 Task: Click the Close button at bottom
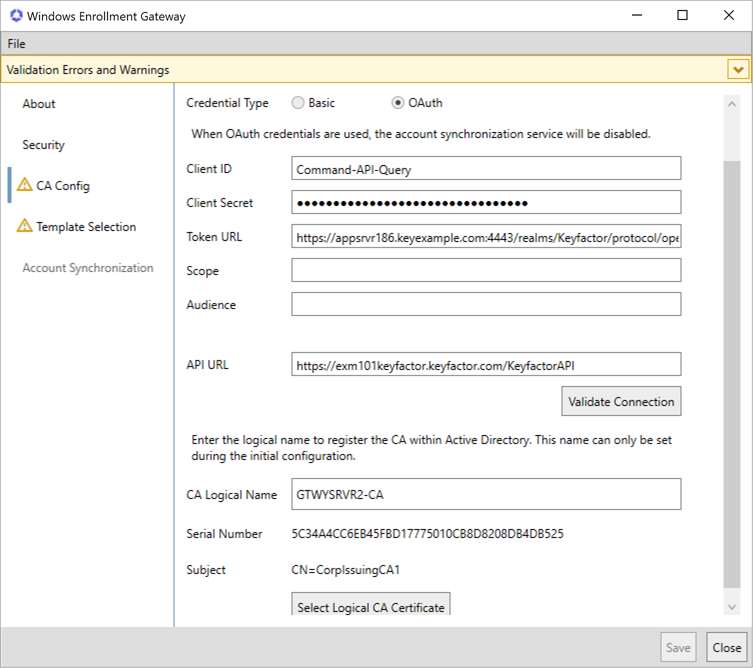pos(727,647)
